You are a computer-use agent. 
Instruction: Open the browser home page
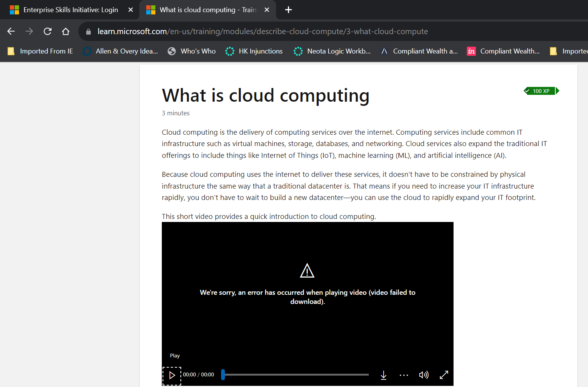click(66, 31)
